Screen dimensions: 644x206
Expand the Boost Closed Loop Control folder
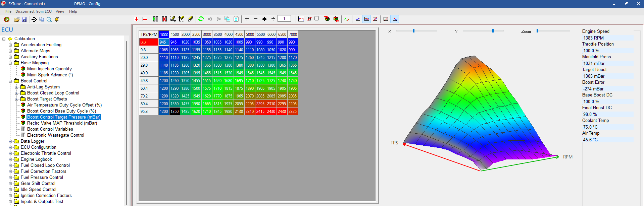coord(17,93)
